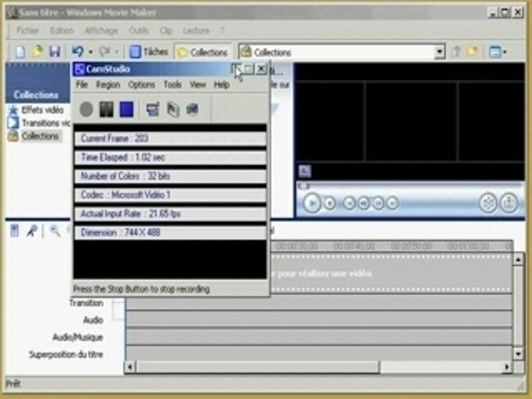The height and width of the screenshot is (399, 532).
Task: Open the Options menu in CamStudio
Action: 141,84
